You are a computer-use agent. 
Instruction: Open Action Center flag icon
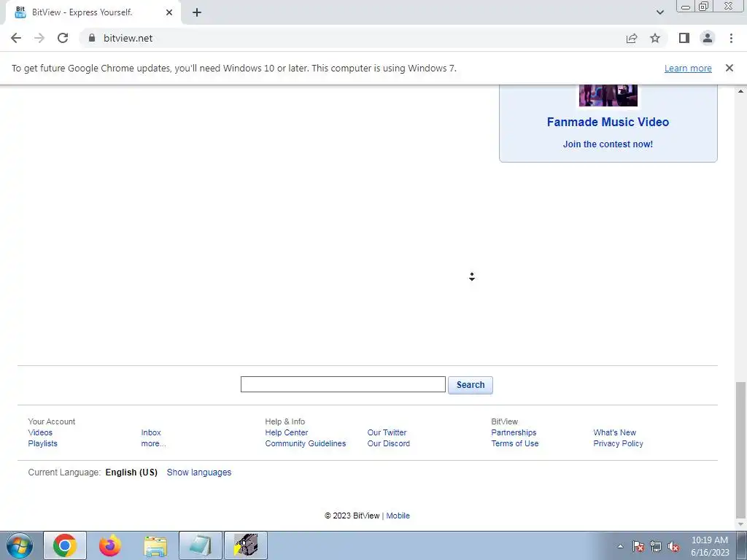[x=638, y=546]
